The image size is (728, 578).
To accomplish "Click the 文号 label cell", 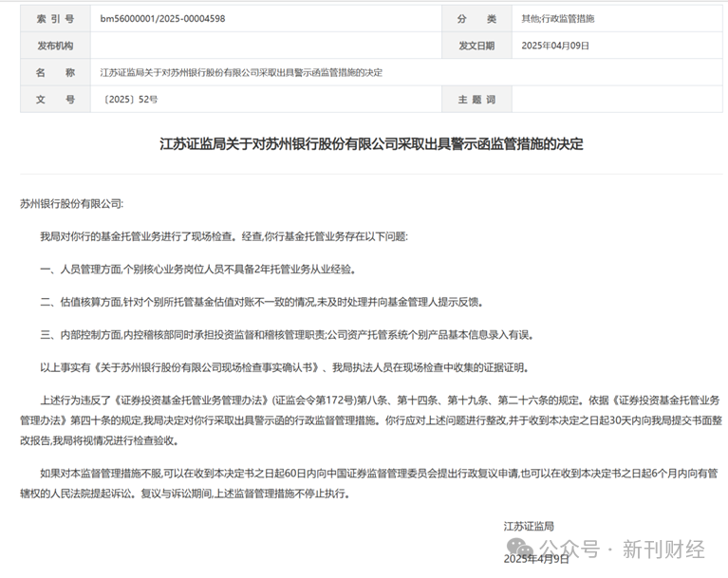I will pyautogui.click(x=54, y=99).
